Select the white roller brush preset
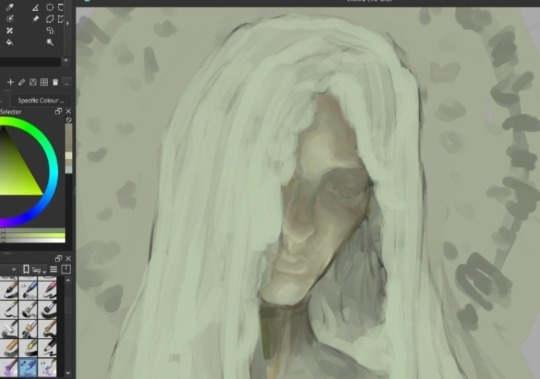The image size is (540, 379). [x=9, y=328]
